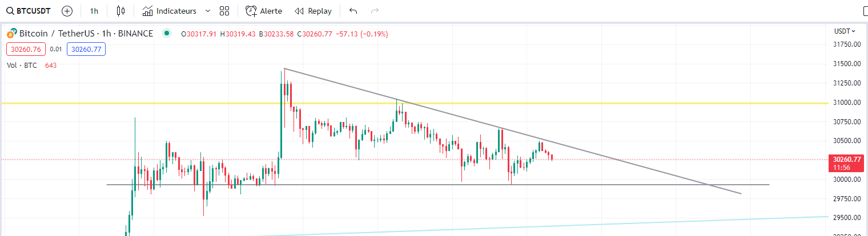This screenshot has height=236, width=868.
Task: Create an alert with the Alerte button
Action: click(264, 11)
